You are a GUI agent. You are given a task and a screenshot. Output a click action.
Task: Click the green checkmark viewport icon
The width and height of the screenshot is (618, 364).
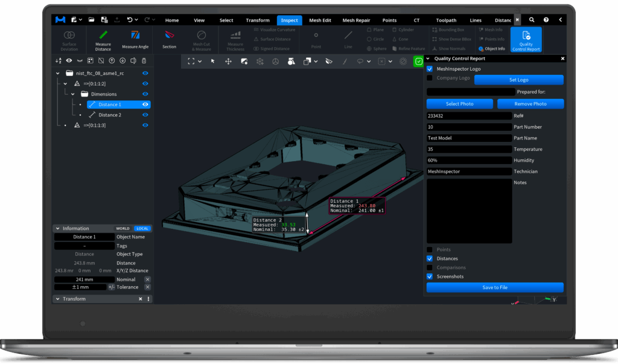pos(418,61)
